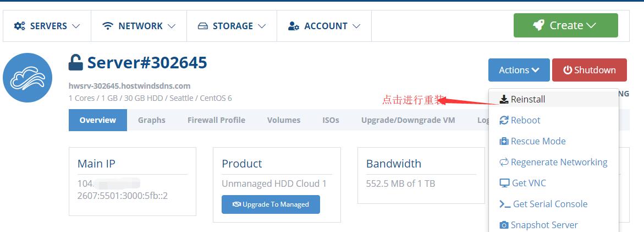Click the Upgrade To Managed button
This screenshot has height=232, width=644.
click(271, 204)
